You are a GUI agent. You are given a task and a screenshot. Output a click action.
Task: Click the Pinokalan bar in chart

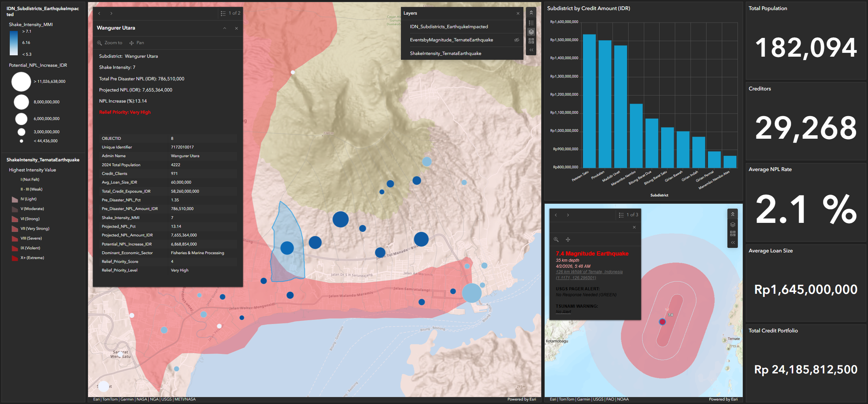point(605,104)
